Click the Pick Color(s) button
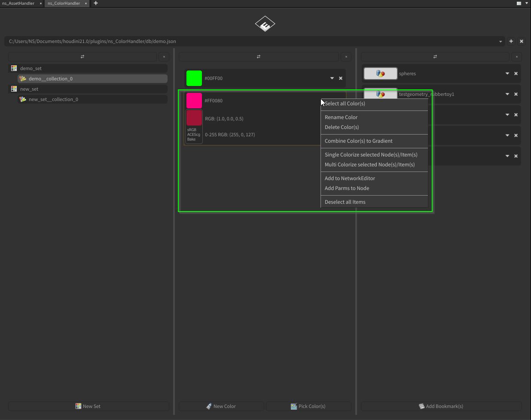531x420 pixels. [308, 406]
